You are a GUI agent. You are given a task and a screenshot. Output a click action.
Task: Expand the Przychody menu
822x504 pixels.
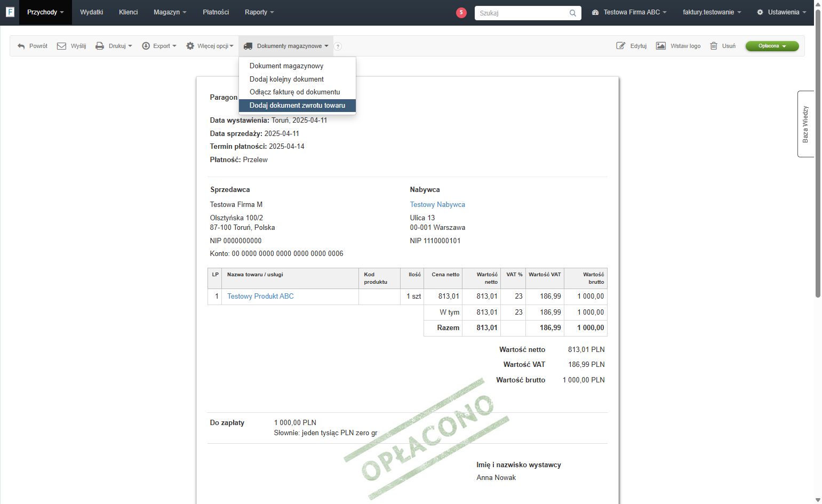45,12
